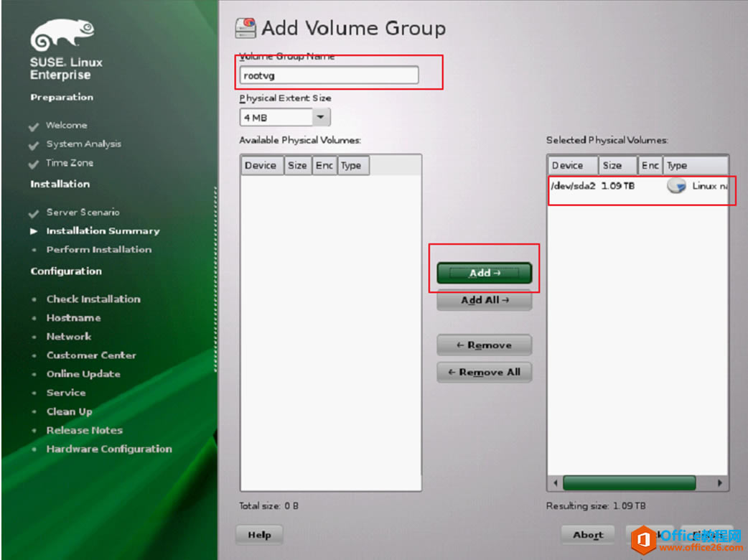Open the Physical Extent Size dropdown
Image resolution: width=748 pixels, height=560 pixels.
[321, 117]
